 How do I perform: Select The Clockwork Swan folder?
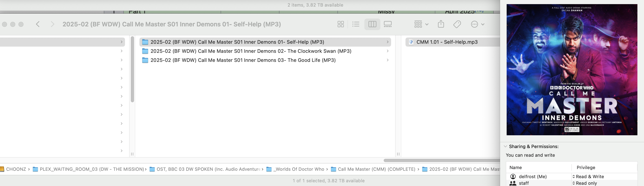click(250, 51)
